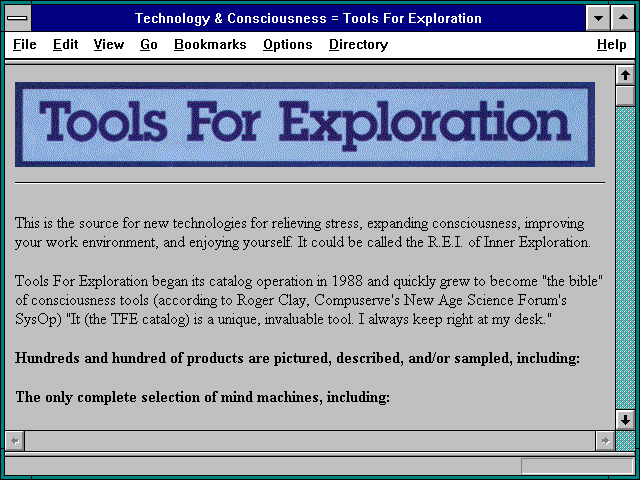Minimize the browser window with the down arrow
This screenshot has width=640, height=480.
click(598, 18)
